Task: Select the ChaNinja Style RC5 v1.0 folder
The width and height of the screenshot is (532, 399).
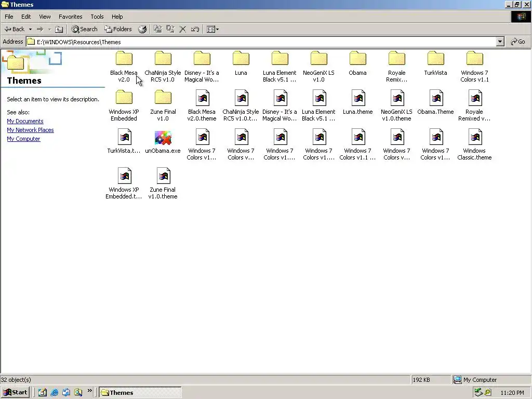Action: click(x=163, y=66)
